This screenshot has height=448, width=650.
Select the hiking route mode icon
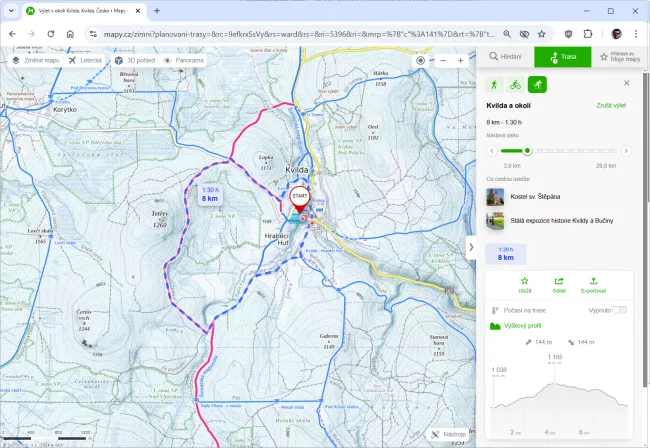pos(494,84)
